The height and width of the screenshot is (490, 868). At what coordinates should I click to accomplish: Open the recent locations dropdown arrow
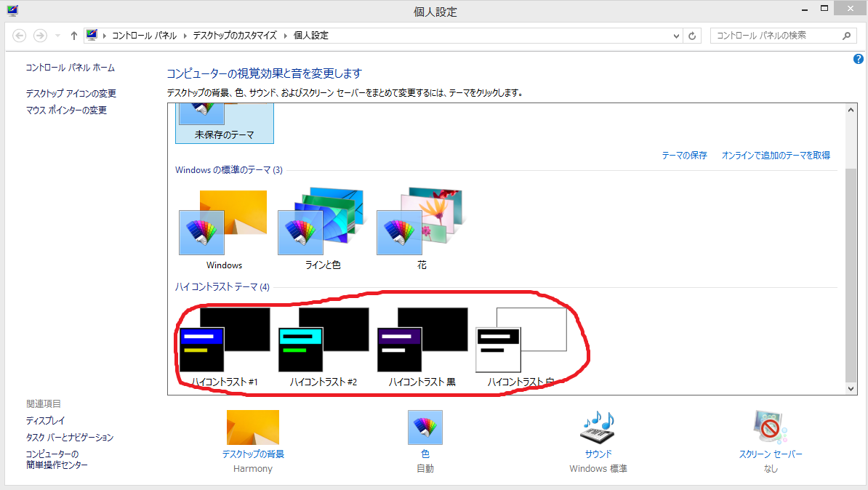[x=57, y=36]
